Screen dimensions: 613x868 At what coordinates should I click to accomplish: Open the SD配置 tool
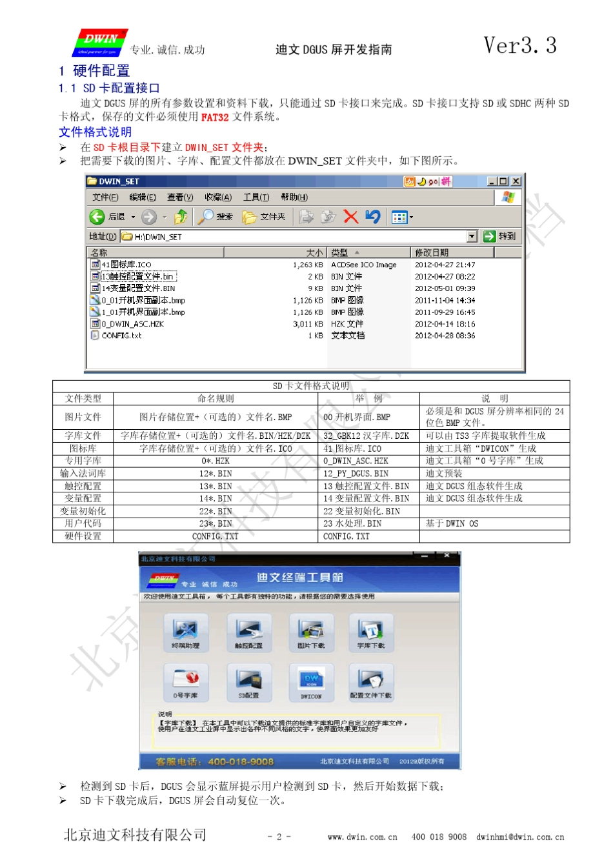248,681
